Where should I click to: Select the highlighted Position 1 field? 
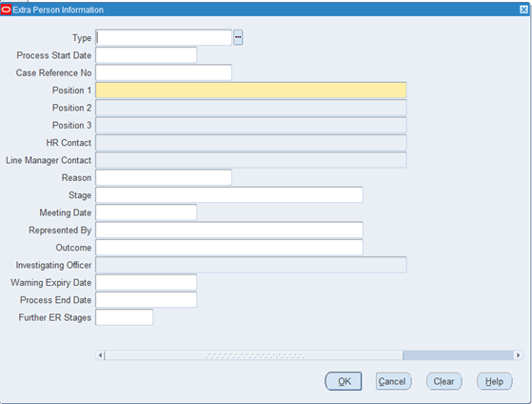(251, 90)
